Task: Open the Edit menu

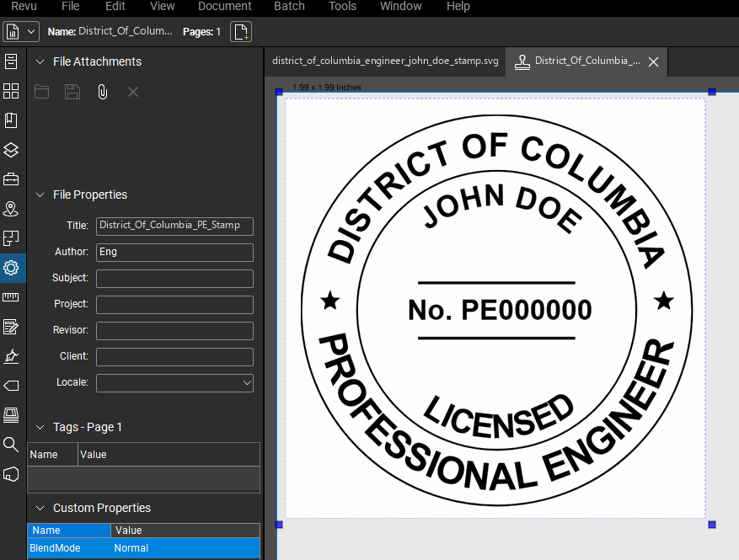Action: pyautogui.click(x=115, y=6)
